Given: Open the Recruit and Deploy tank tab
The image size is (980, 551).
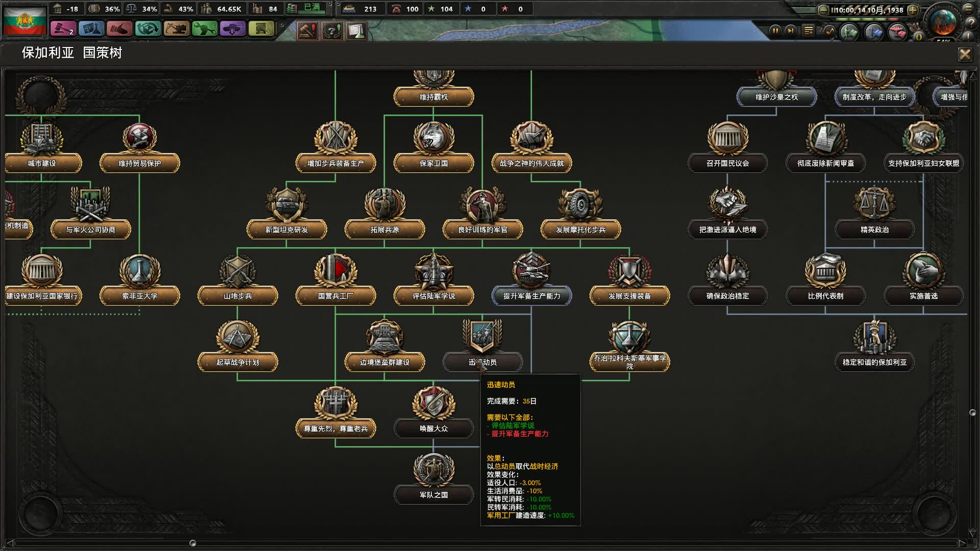Looking at the screenshot, I should [x=232, y=29].
